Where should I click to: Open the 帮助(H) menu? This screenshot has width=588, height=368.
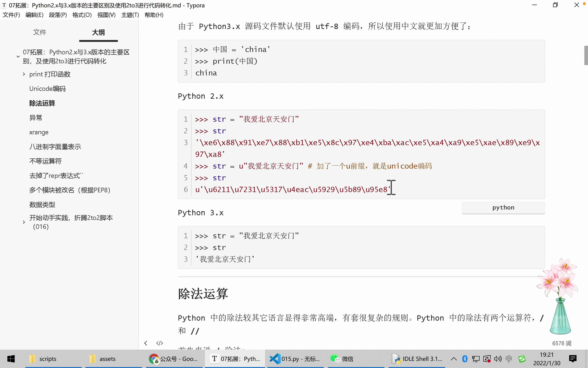tap(154, 15)
